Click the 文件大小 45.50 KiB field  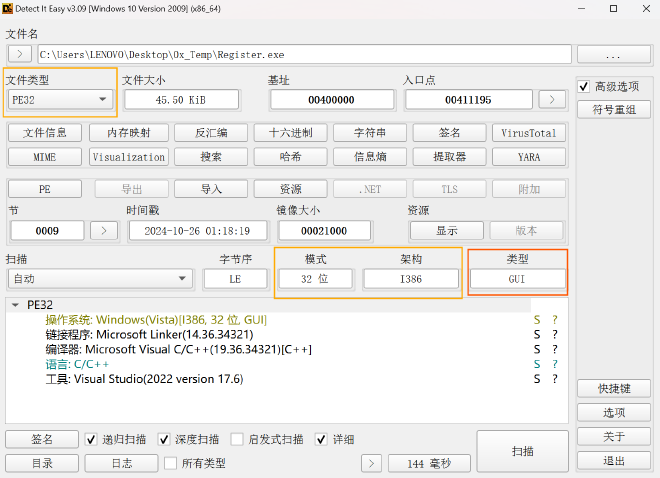[181, 100]
